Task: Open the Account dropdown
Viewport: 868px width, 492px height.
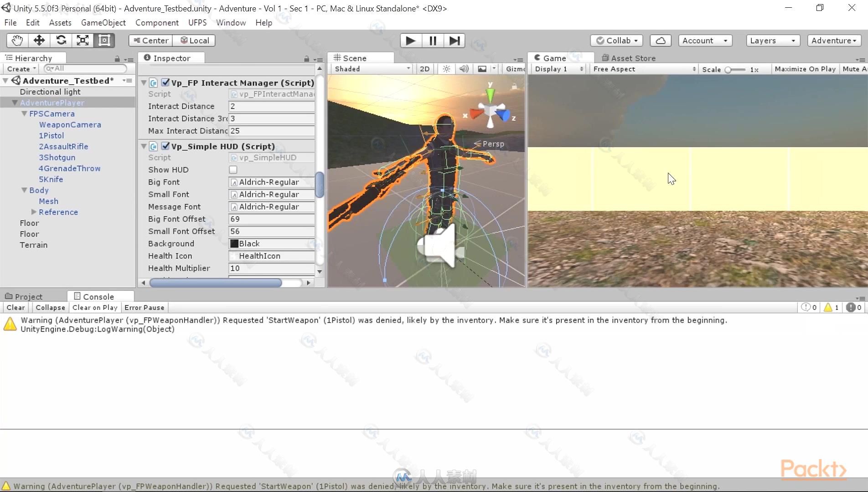Action: pos(705,41)
